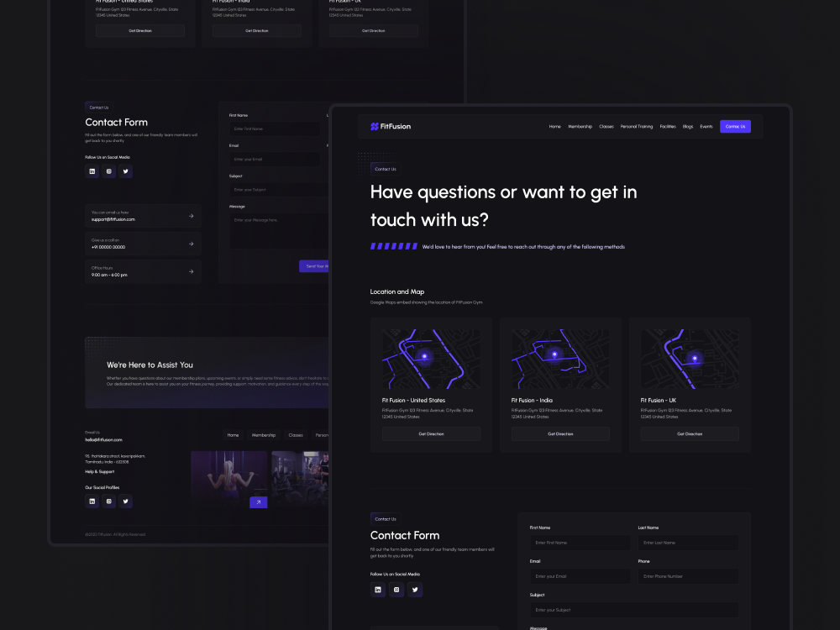Click arrow on Give us a call row
The width and height of the screenshot is (840, 630).
192,244
